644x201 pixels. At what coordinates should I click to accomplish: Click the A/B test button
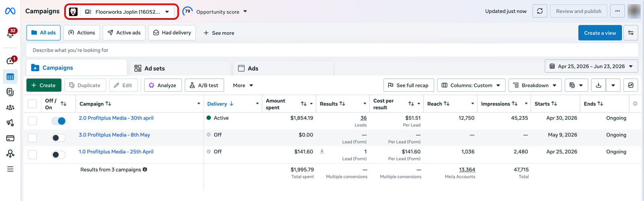(x=204, y=85)
